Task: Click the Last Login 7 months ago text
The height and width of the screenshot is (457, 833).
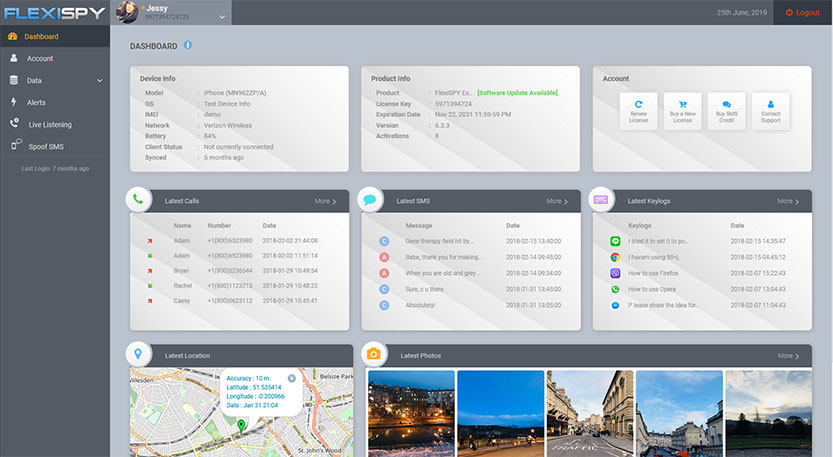Action: point(55,168)
